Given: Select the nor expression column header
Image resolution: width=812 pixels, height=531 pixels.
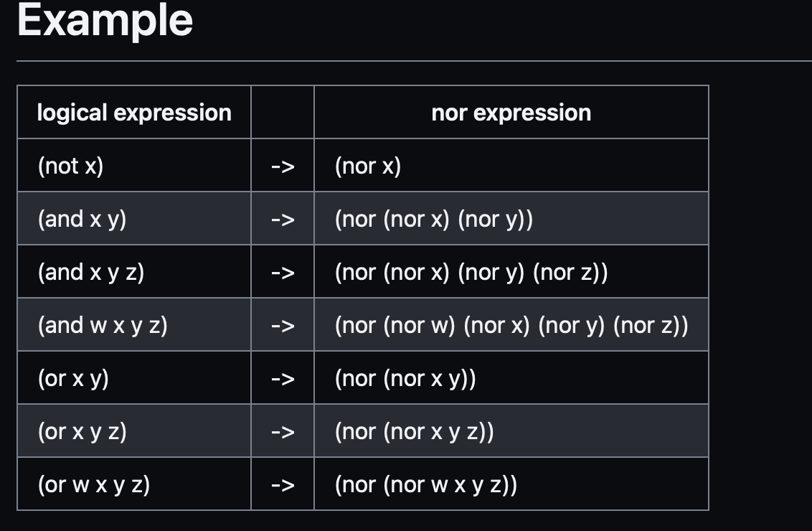Looking at the screenshot, I should tap(511, 113).
